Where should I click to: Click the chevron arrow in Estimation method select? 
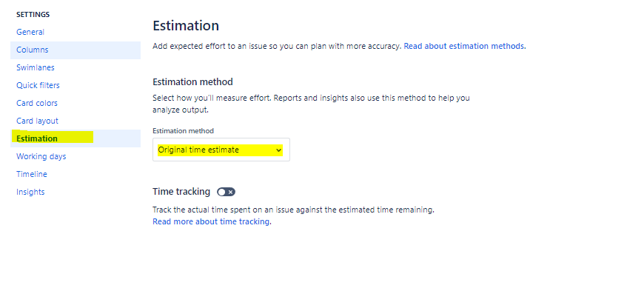pyautogui.click(x=279, y=150)
